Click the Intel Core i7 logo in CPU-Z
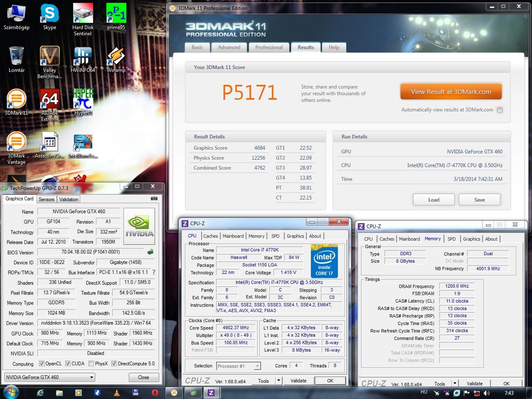 (x=324, y=261)
